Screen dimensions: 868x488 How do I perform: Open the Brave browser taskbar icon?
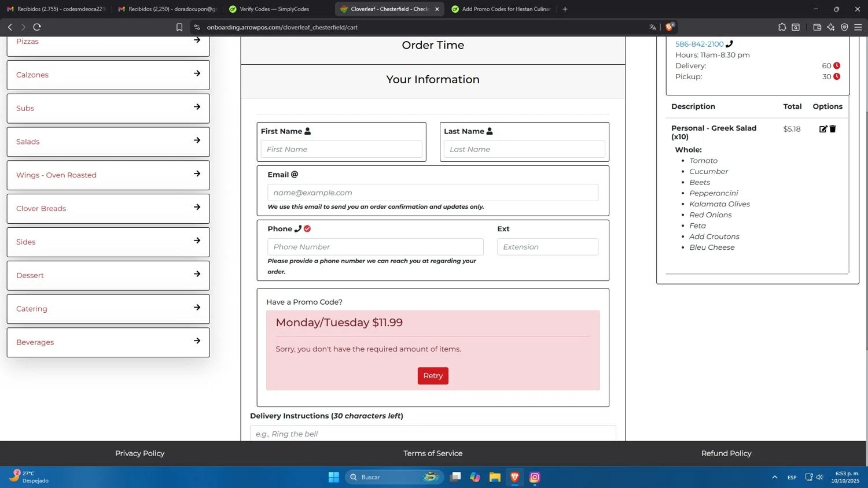tap(514, 477)
